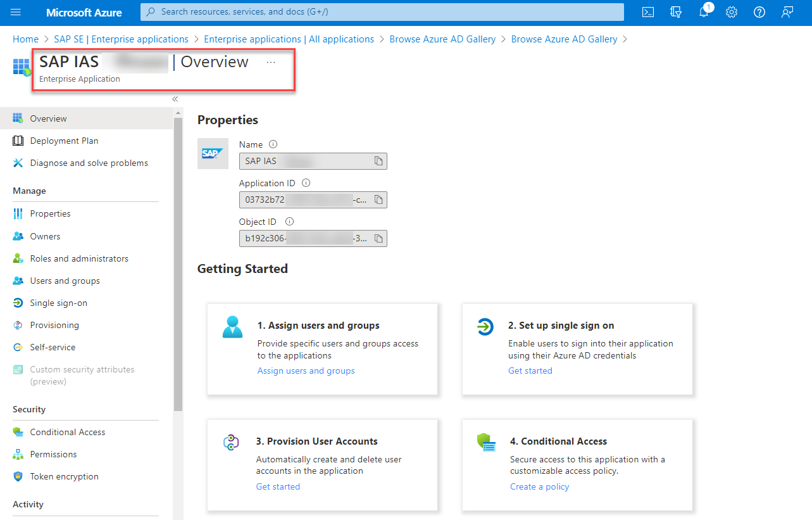Click the Application ID text field
This screenshot has width=812, height=520.
pos(313,200)
